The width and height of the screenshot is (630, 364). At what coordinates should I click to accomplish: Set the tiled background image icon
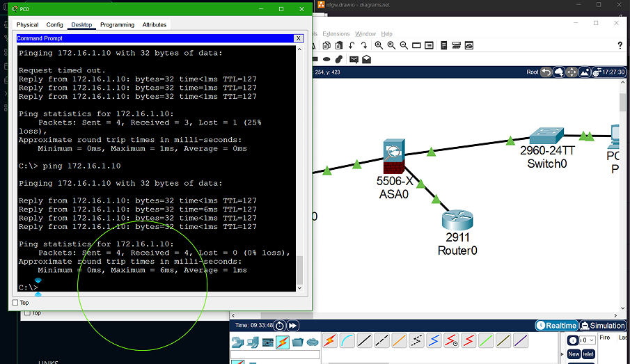pos(585,72)
